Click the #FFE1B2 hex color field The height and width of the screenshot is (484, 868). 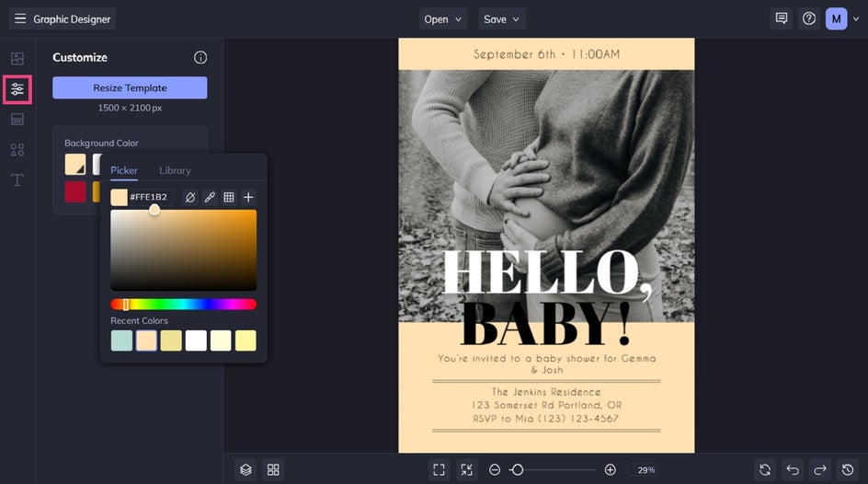(148, 197)
